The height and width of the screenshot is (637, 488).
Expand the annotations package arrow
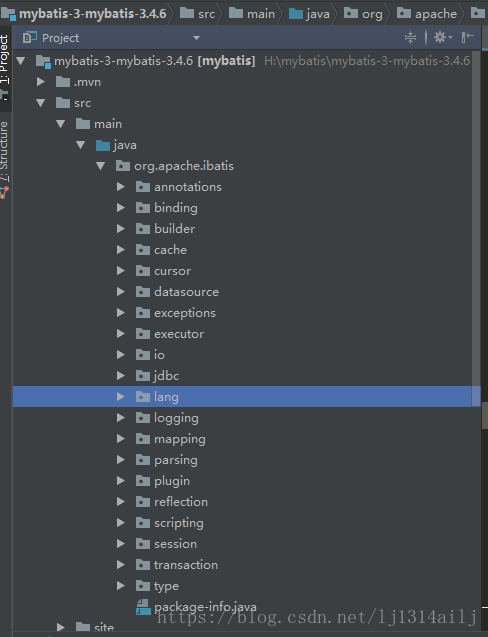pos(121,187)
